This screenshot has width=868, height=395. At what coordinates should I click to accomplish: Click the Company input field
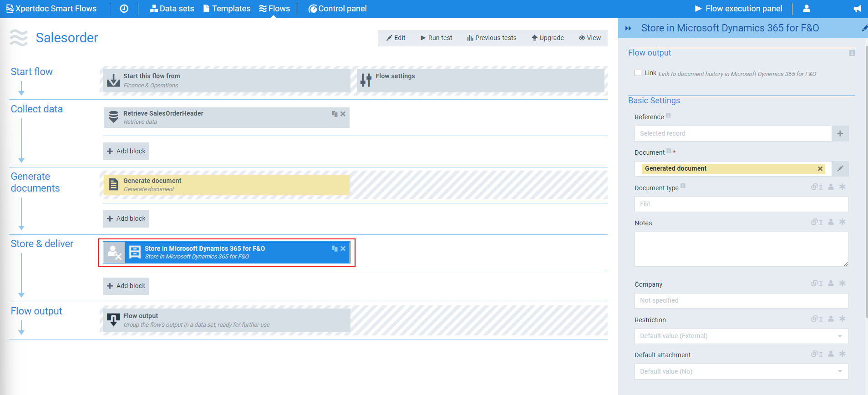741,301
